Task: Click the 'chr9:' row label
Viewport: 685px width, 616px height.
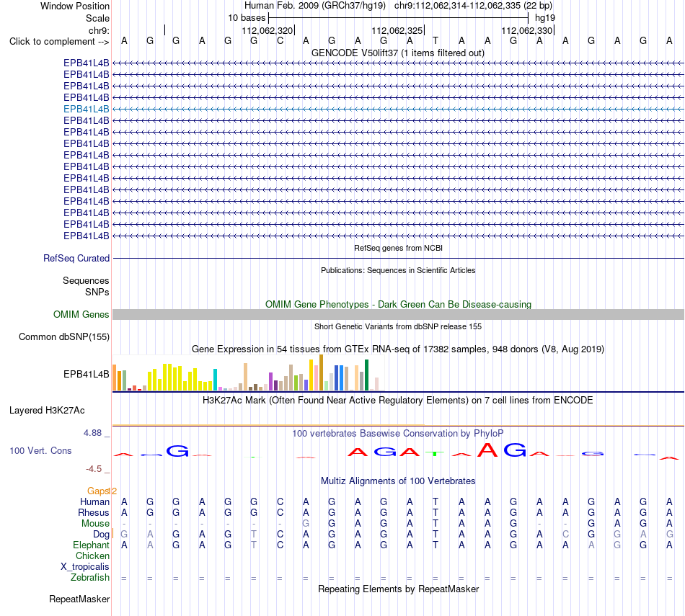Action: point(99,30)
